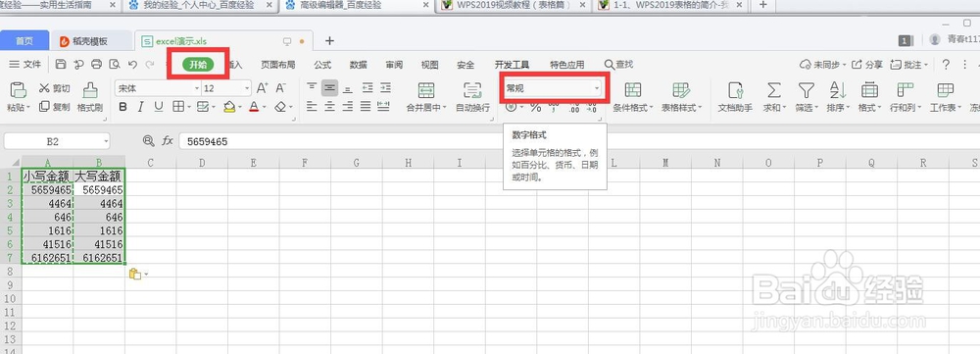This screenshot has height=354, width=980.
Task: Open Conditional Formatting (条件格式) menu
Action: tap(633, 97)
